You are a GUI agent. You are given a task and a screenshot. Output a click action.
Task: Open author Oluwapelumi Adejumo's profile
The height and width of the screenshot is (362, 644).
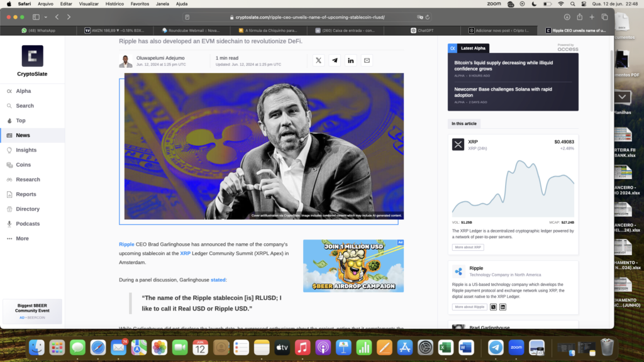click(160, 58)
